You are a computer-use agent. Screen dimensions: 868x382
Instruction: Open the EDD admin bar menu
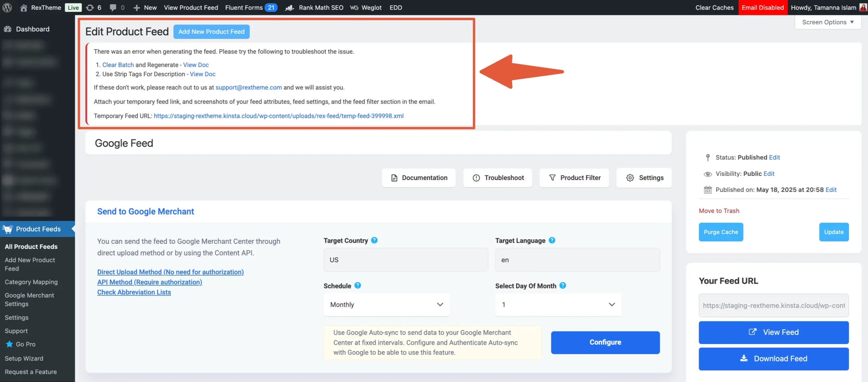396,7
